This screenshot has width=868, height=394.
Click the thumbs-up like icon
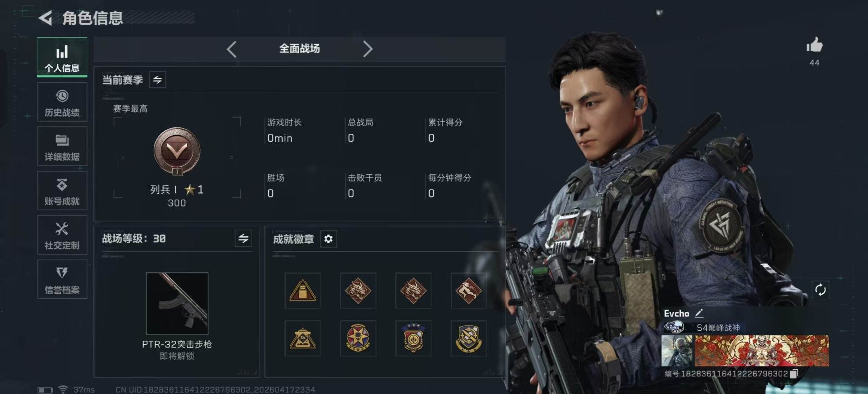[814, 45]
